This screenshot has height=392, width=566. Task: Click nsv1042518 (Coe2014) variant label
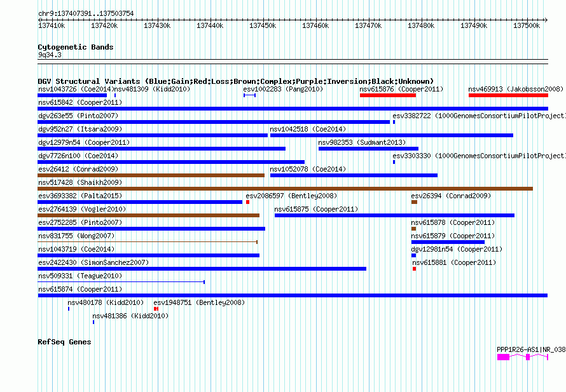pos(308,129)
